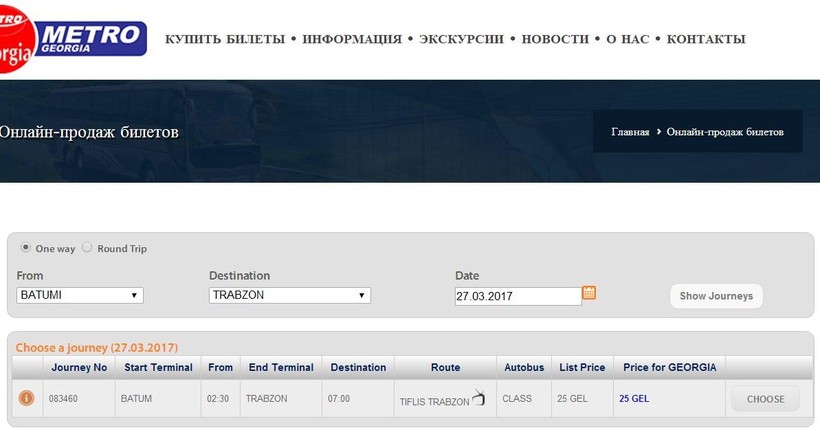Click the TV icon in Route column

click(479, 397)
